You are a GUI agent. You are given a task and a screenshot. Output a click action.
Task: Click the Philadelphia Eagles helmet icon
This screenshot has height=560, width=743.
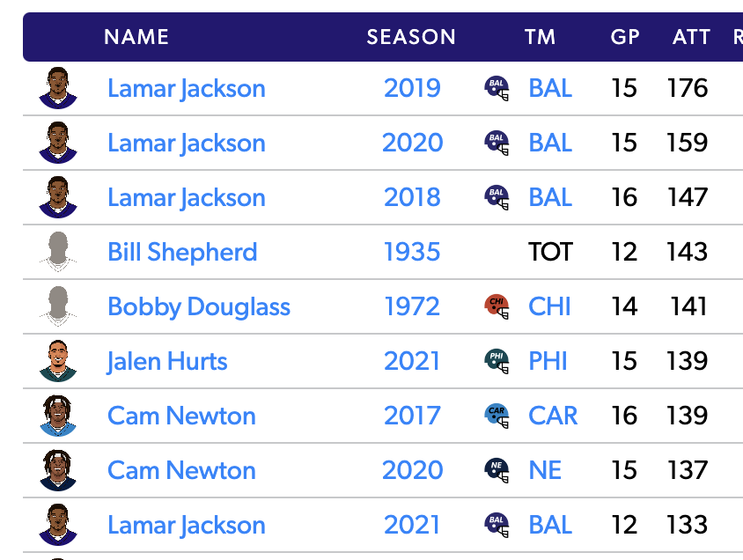click(x=497, y=361)
